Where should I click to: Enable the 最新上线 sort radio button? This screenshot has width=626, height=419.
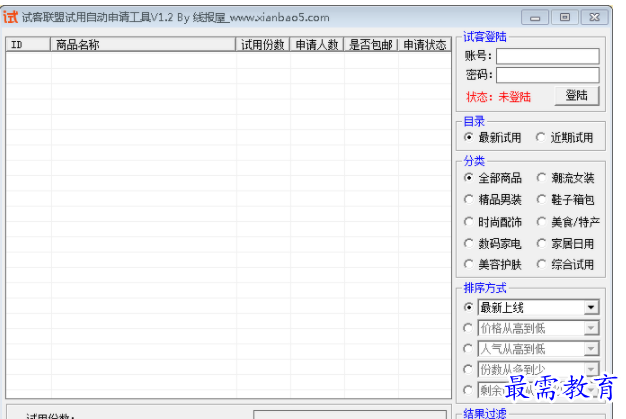[x=468, y=307]
